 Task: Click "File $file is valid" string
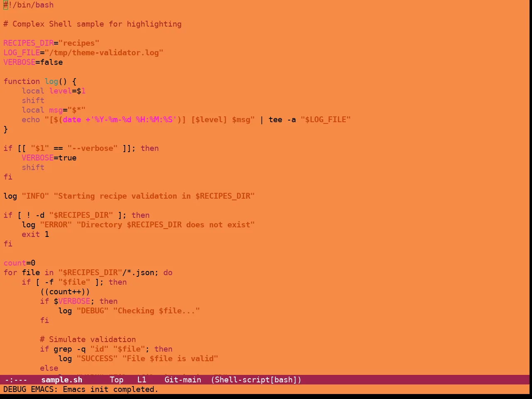170,359
